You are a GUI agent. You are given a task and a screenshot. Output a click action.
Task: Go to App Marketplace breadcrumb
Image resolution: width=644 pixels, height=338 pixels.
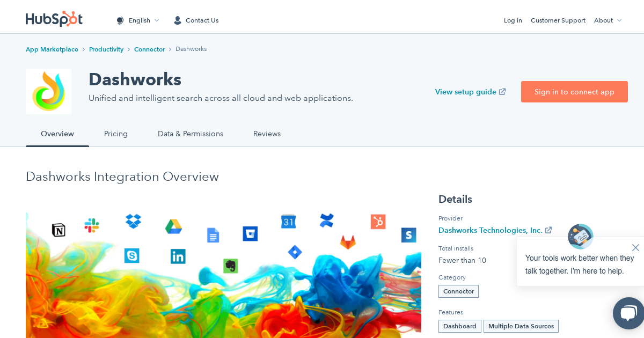(52, 49)
